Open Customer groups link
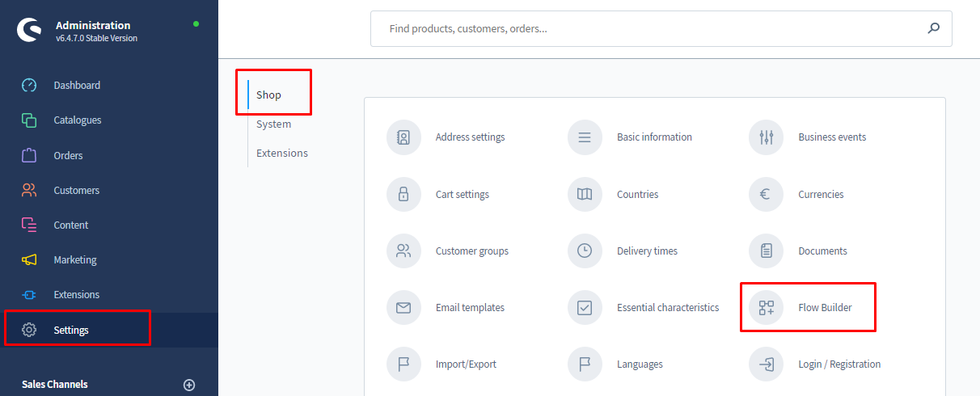The height and width of the screenshot is (396, 980). 472,251
